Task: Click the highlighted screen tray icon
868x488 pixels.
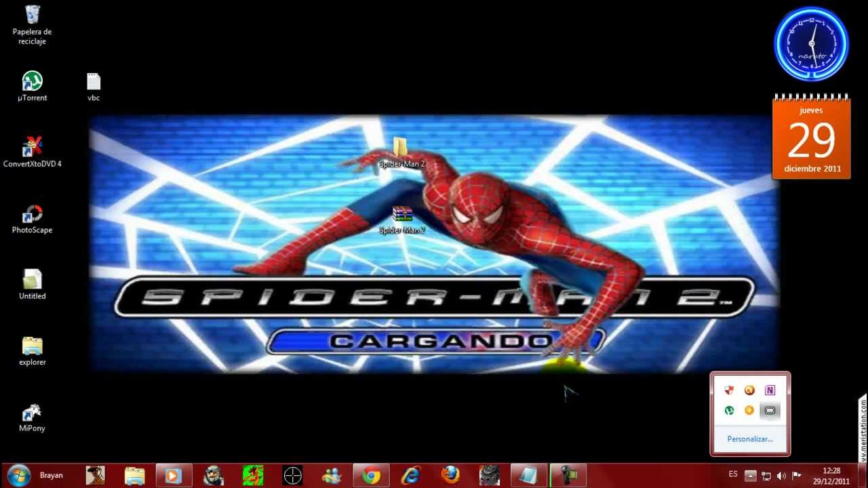Action: 770,410
